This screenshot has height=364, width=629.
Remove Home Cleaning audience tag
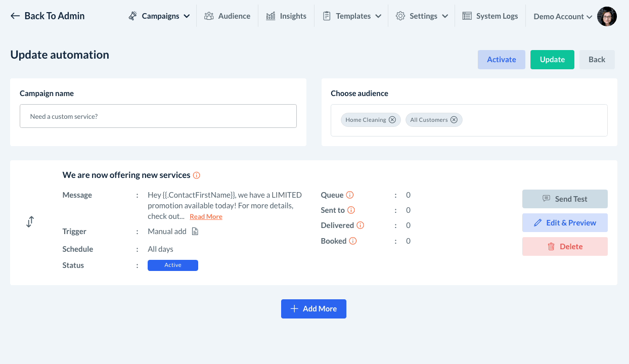click(x=392, y=120)
